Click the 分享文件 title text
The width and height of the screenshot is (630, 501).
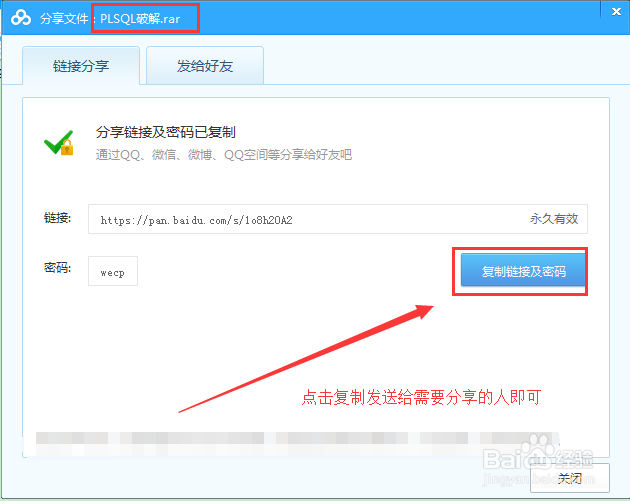(64, 18)
